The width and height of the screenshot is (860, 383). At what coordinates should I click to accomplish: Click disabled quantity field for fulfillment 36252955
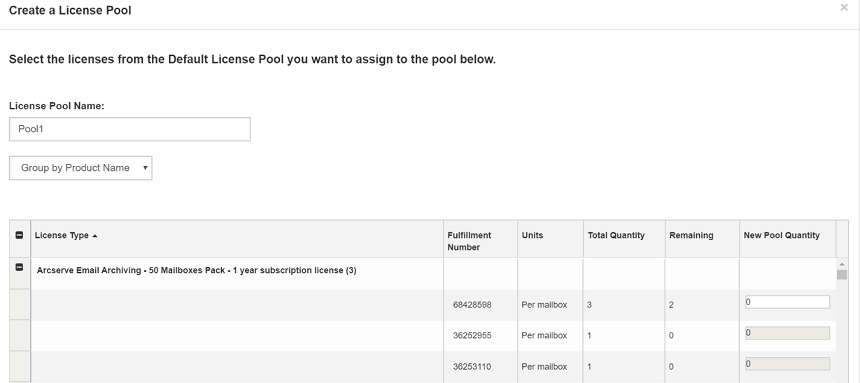click(787, 333)
